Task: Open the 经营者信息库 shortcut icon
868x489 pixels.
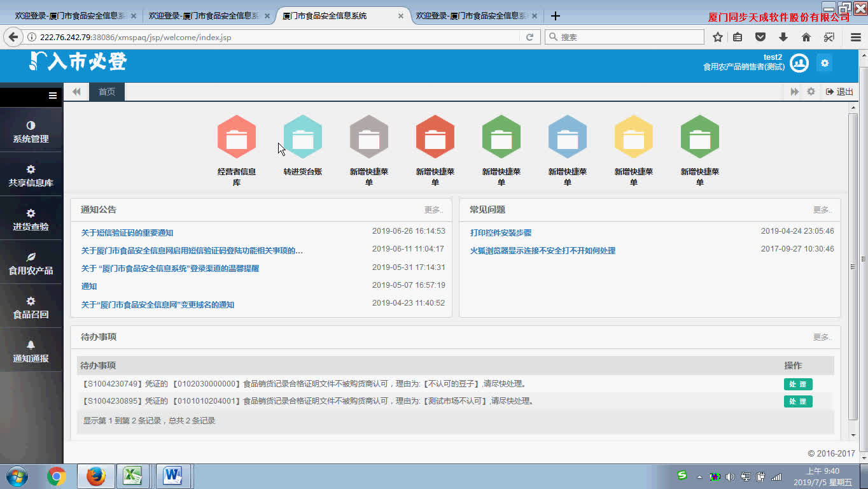Action: tap(237, 137)
